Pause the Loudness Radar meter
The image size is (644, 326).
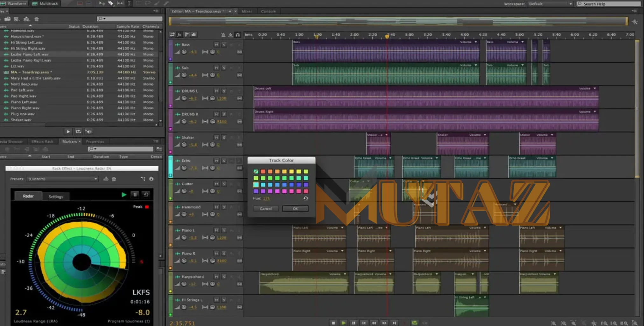135,195
